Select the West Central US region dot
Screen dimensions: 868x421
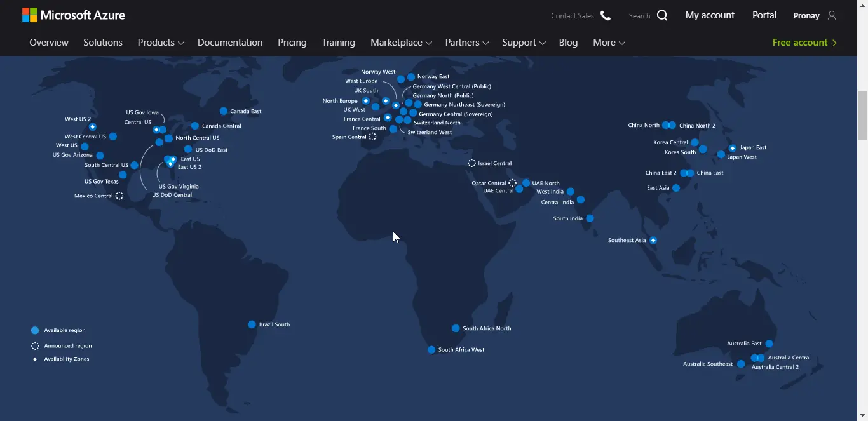[x=113, y=137]
